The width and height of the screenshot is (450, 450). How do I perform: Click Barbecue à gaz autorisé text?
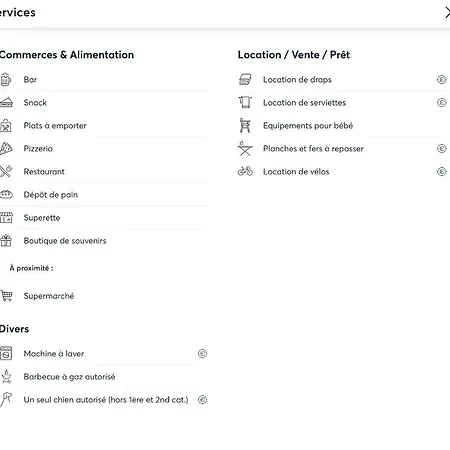(69, 377)
